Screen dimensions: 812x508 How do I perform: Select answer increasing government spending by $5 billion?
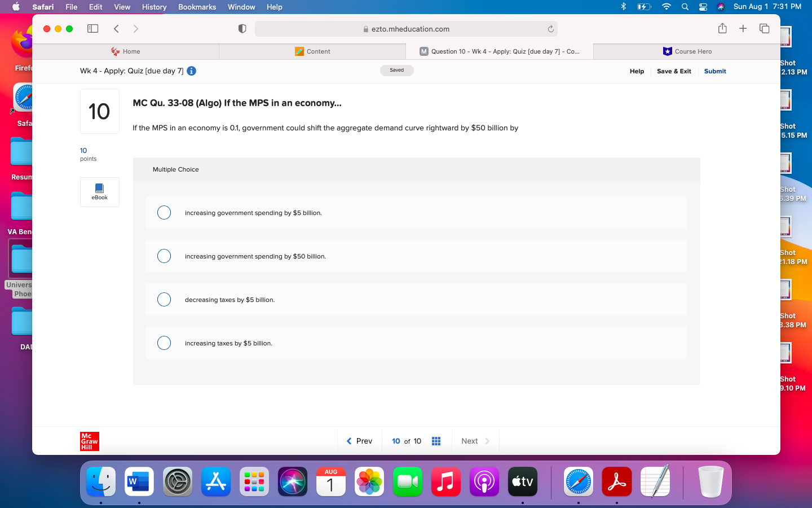tap(164, 212)
